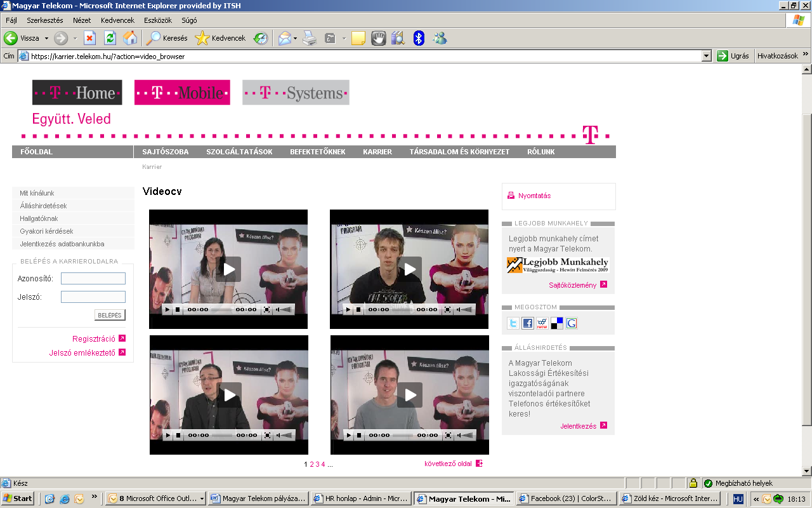This screenshot has height=508, width=812.
Task: Click the URL address bar
Action: point(365,56)
